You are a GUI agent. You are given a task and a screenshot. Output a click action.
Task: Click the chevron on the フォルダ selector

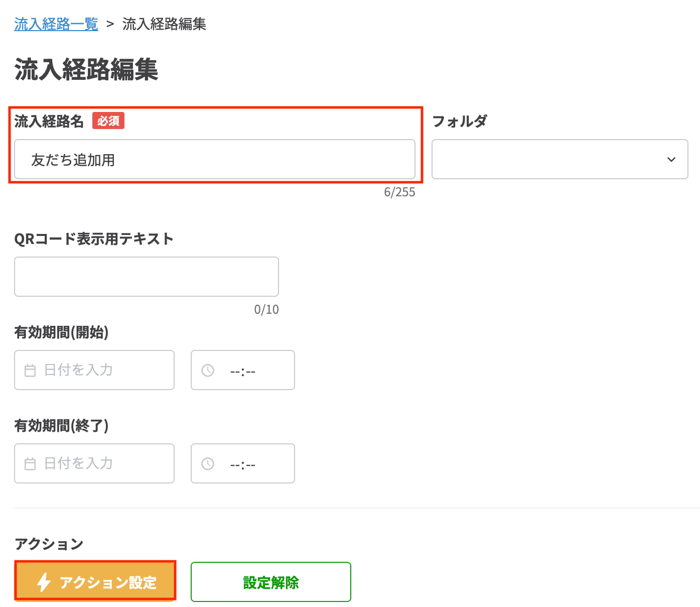671,160
